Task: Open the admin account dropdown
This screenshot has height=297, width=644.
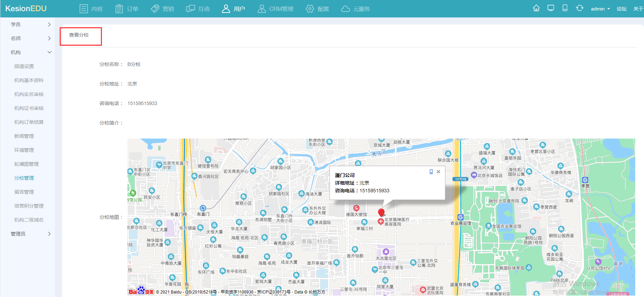Action: tap(600, 9)
